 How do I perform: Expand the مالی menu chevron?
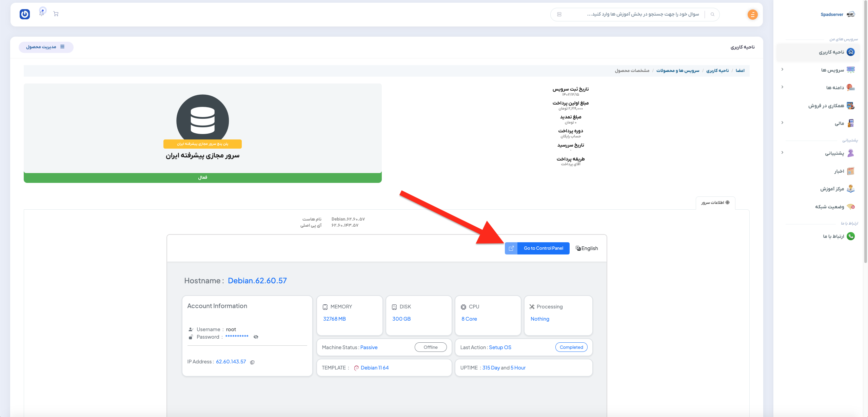[x=782, y=122]
